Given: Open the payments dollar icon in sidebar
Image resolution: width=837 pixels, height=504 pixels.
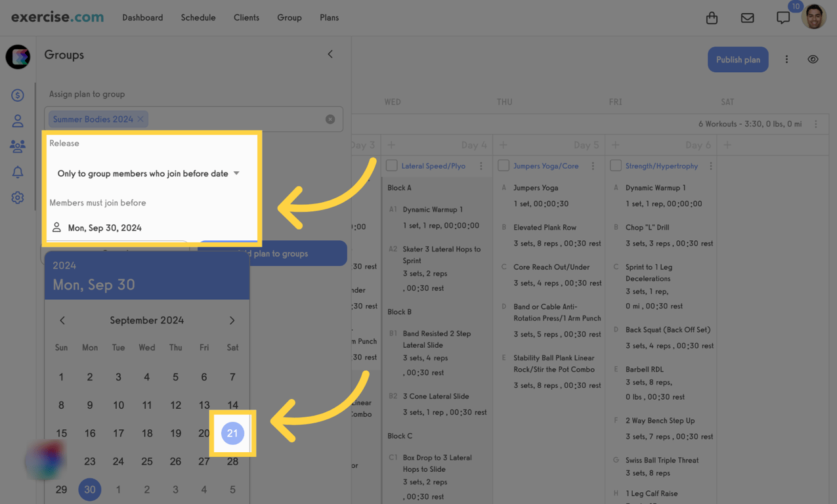Looking at the screenshot, I should click(x=17, y=94).
